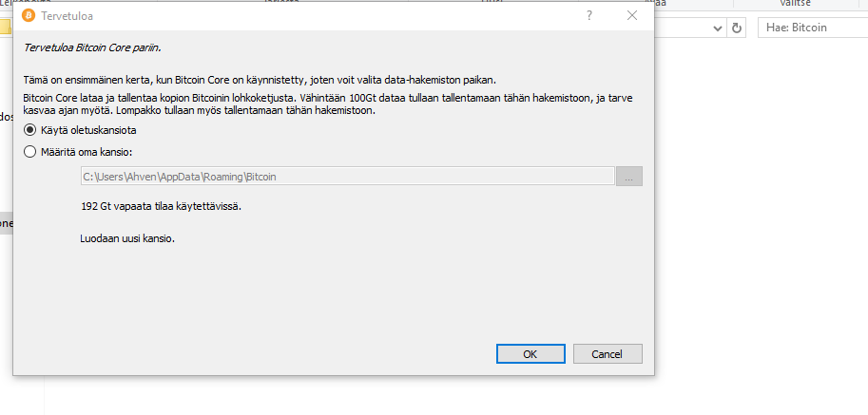Click the "Hae: Bitcoin" search box

[x=813, y=28]
